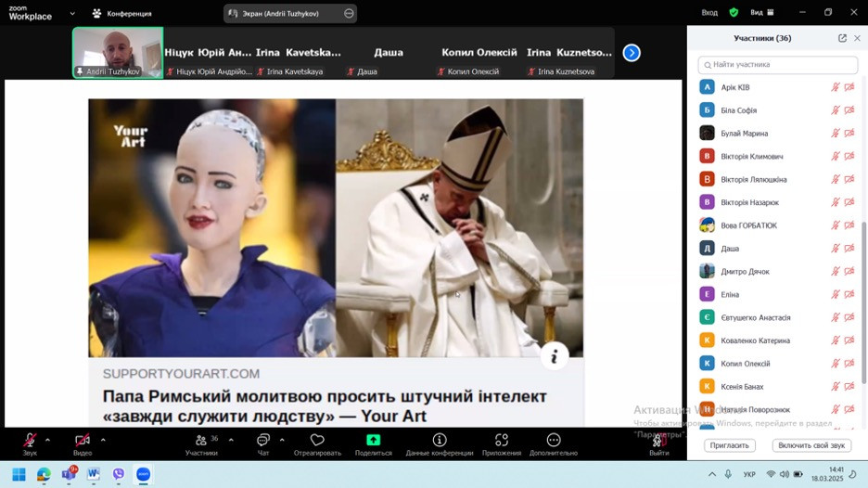Click the more options circle on Экран tab

tap(349, 13)
